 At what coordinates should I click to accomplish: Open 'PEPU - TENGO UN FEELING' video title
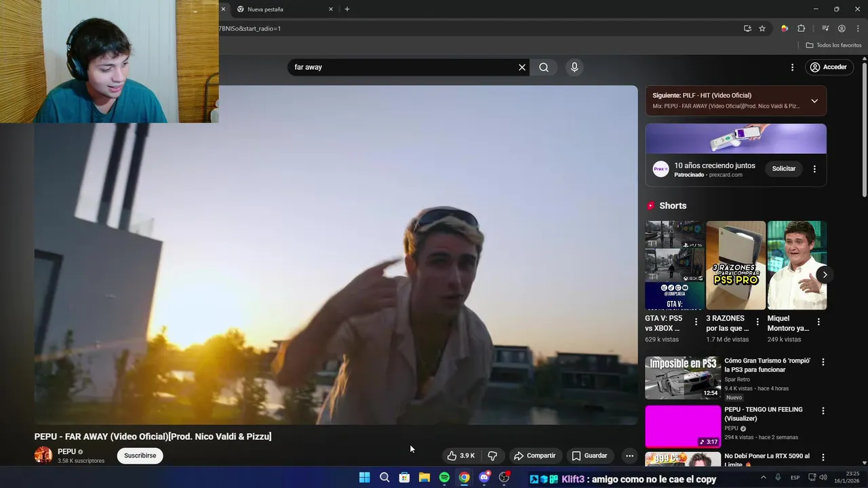[763, 414]
